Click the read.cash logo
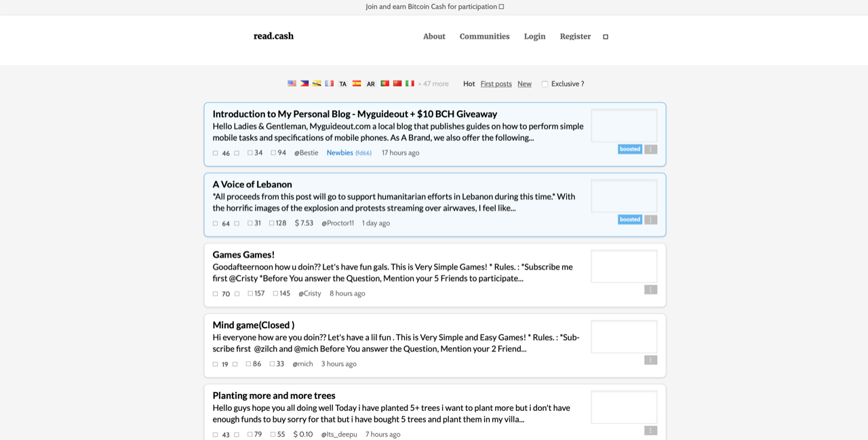The image size is (868, 440). pyautogui.click(x=273, y=36)
